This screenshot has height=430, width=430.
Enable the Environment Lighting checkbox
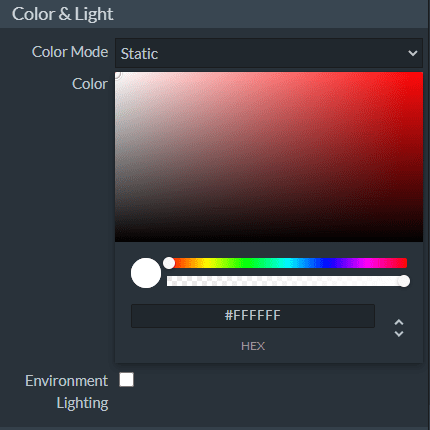(x=126, y=380)
